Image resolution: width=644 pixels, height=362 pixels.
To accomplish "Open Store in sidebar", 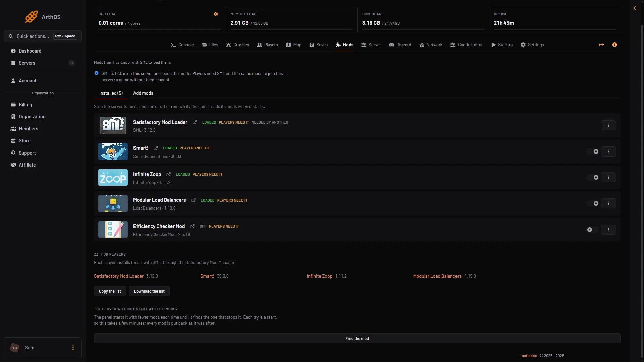I will [43, 141].
